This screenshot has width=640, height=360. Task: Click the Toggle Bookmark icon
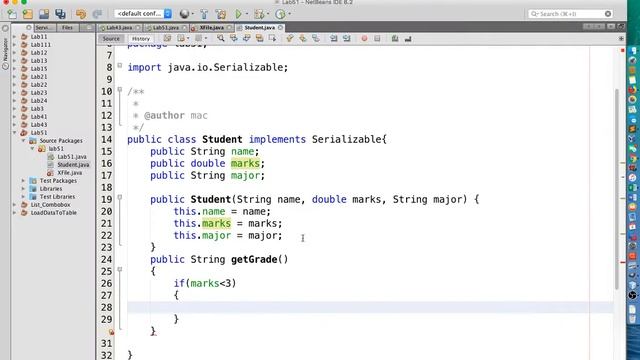316,38
